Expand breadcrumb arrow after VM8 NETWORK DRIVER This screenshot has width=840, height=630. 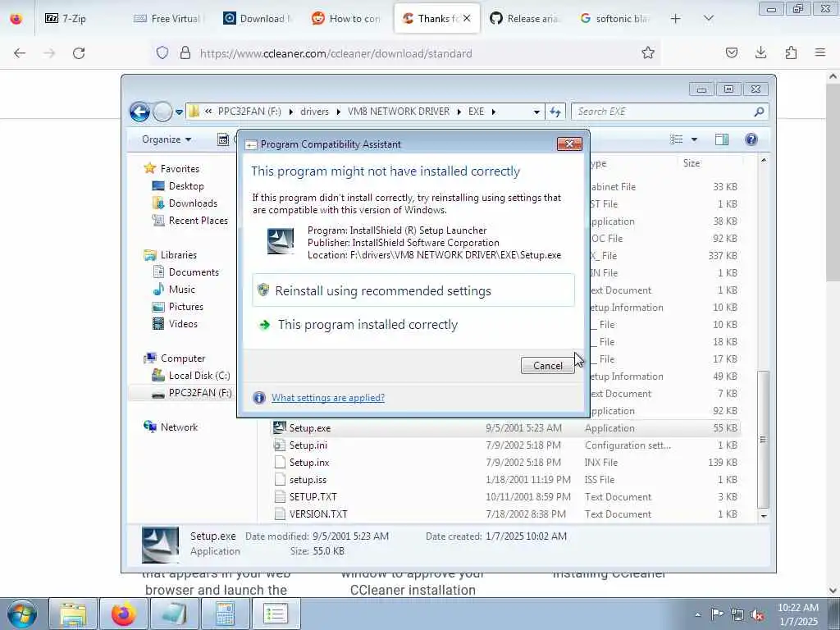coord(459,112)
